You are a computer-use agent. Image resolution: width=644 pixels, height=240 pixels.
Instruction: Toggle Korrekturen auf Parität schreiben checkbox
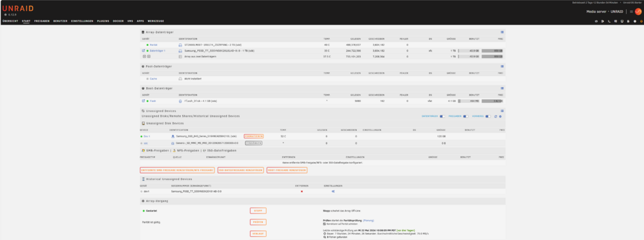325,223
